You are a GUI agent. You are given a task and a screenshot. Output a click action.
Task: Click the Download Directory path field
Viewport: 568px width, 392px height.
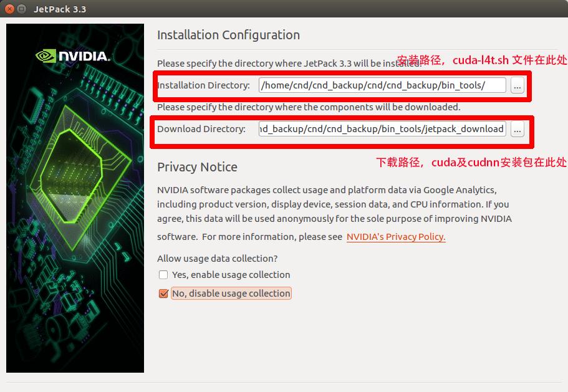382,129
